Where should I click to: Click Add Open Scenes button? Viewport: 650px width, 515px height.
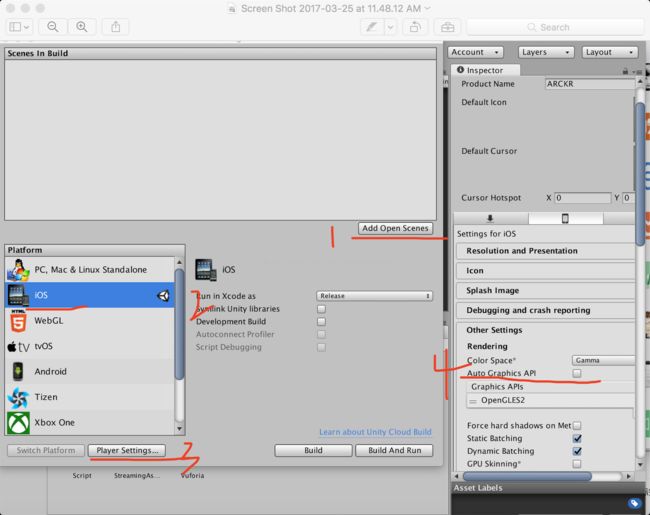pos(395,228)
